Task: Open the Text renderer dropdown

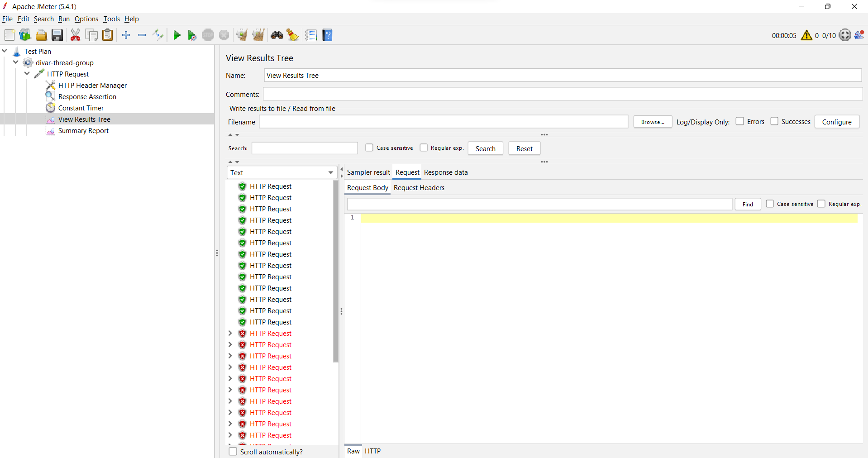Action: tap(281, 172)
